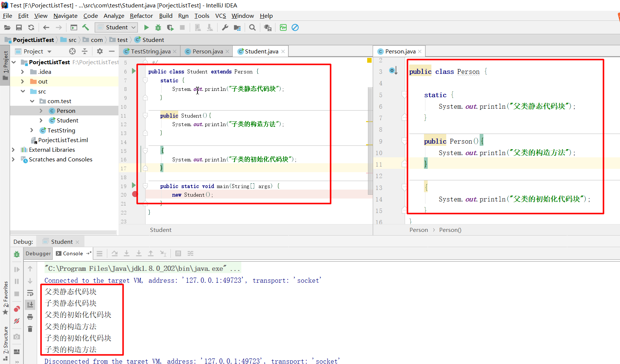Screen dimensions: 620x364
Task: Open the Student run configuration dropdown
Action: (x=117, y=27)
